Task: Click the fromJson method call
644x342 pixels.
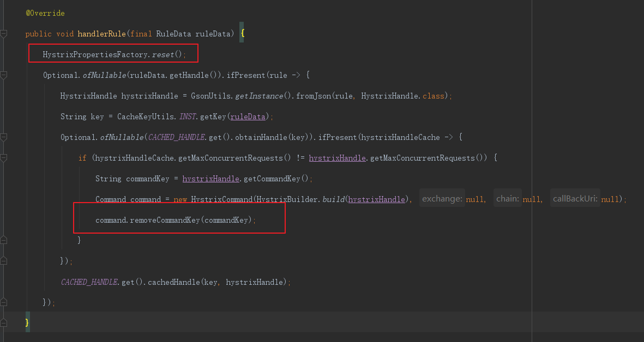Action: (313, 96)
